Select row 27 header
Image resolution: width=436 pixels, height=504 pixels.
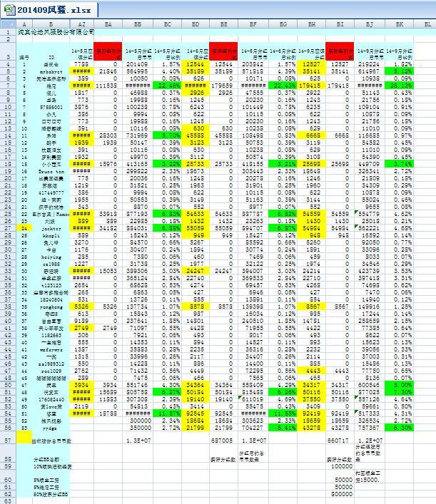[8, 228]
